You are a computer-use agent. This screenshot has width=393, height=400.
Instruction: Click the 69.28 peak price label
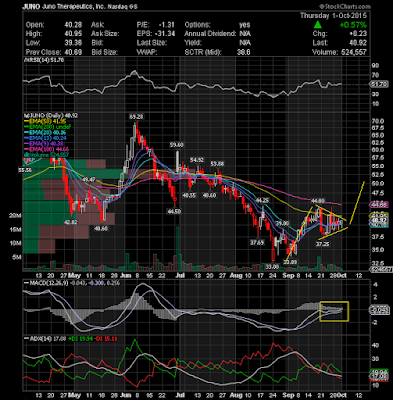pyautogui.click(x=136, y=117)
